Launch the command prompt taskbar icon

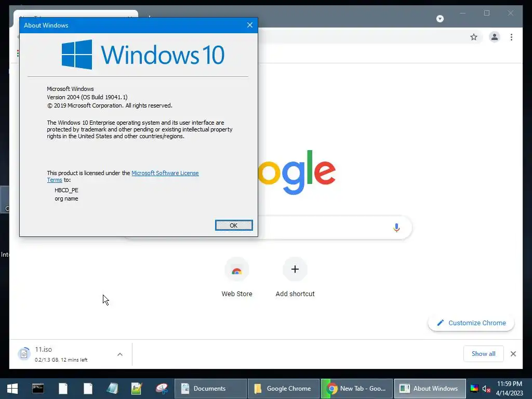[x=37, y=389]
